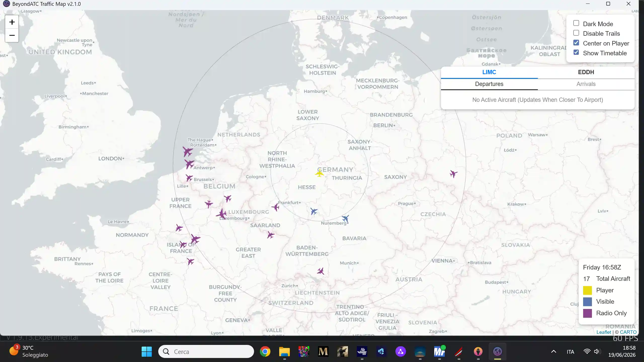Click the Windows Start button
This screenshot has height=362, width=644.
pos(147,351)
